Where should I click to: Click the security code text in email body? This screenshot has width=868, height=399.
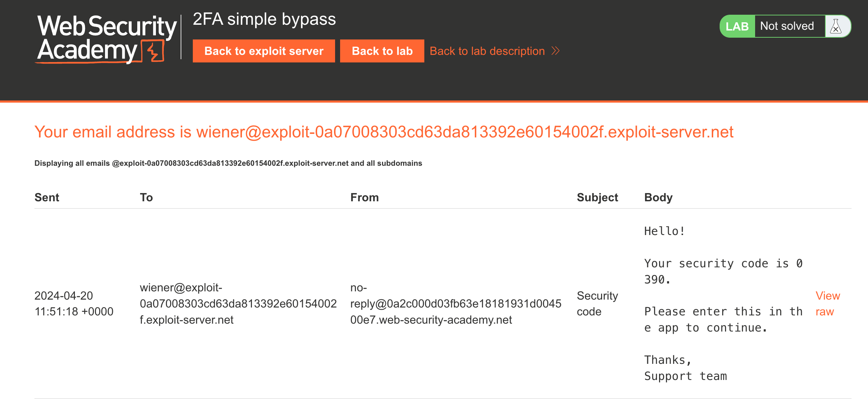click(x=723, y=271)
